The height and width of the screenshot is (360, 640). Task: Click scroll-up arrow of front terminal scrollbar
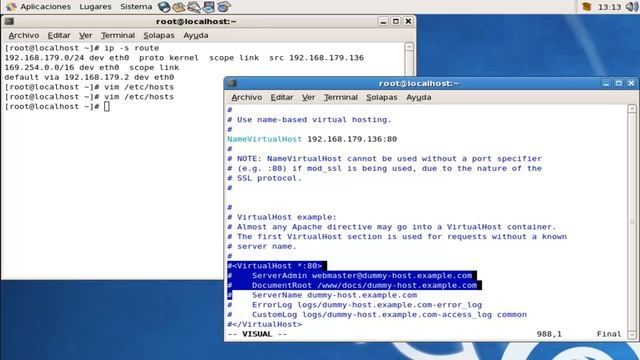(632, 109)
